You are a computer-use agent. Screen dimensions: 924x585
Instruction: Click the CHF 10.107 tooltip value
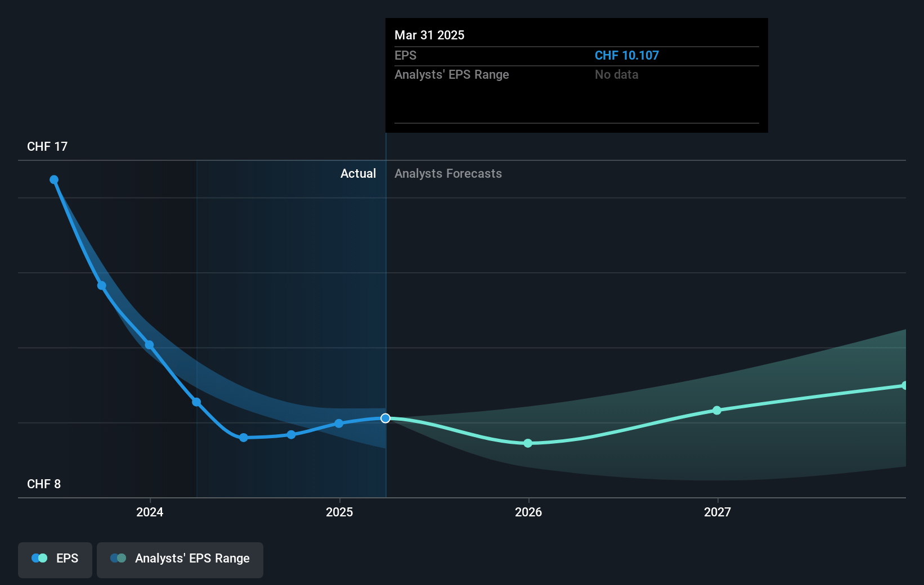(x=627, y=55)
